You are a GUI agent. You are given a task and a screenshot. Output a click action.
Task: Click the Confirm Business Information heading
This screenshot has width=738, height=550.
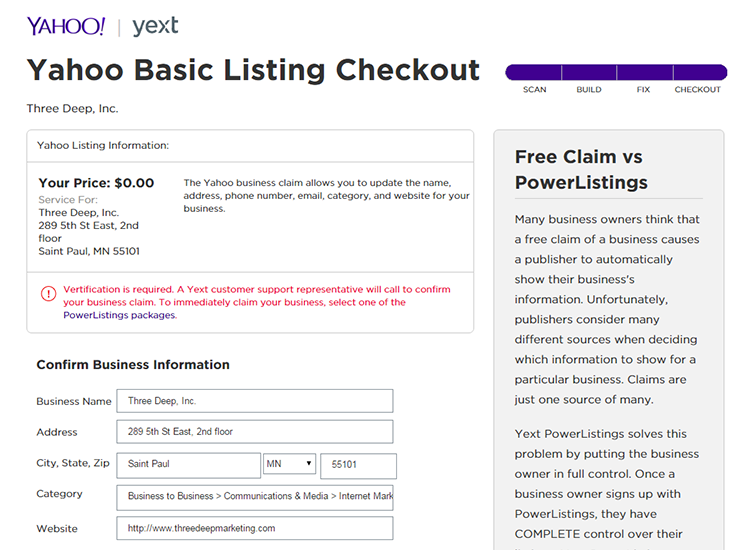point(133,365)
